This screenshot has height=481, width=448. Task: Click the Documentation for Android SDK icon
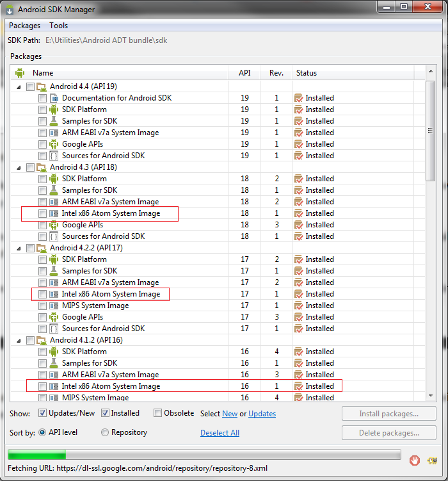pos(54,98)
